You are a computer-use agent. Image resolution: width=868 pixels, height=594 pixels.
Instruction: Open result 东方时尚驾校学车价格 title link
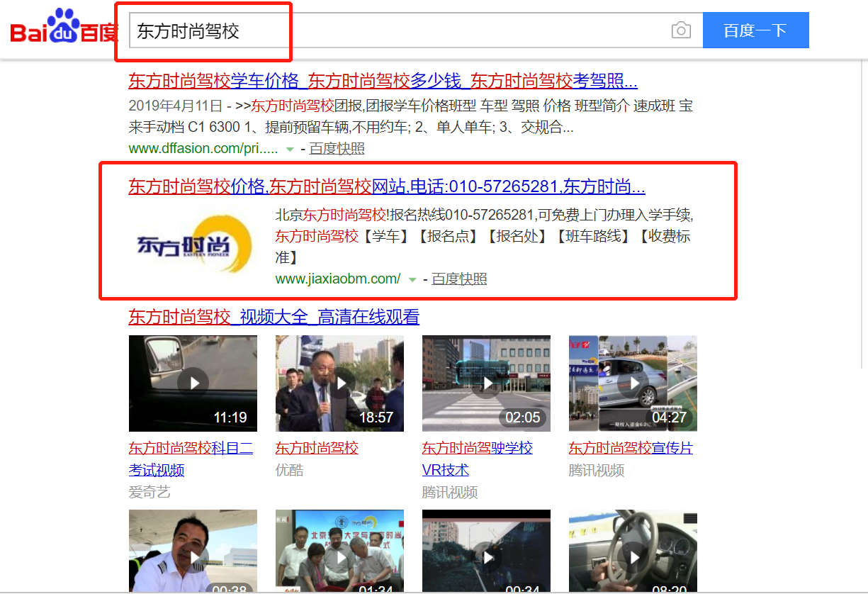pyautogui.click(x=383, y=79)
